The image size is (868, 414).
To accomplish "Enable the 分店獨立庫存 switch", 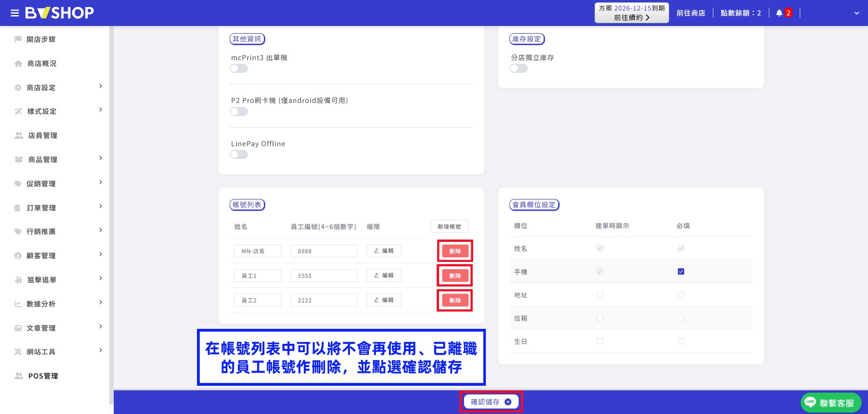I will 519,68.
